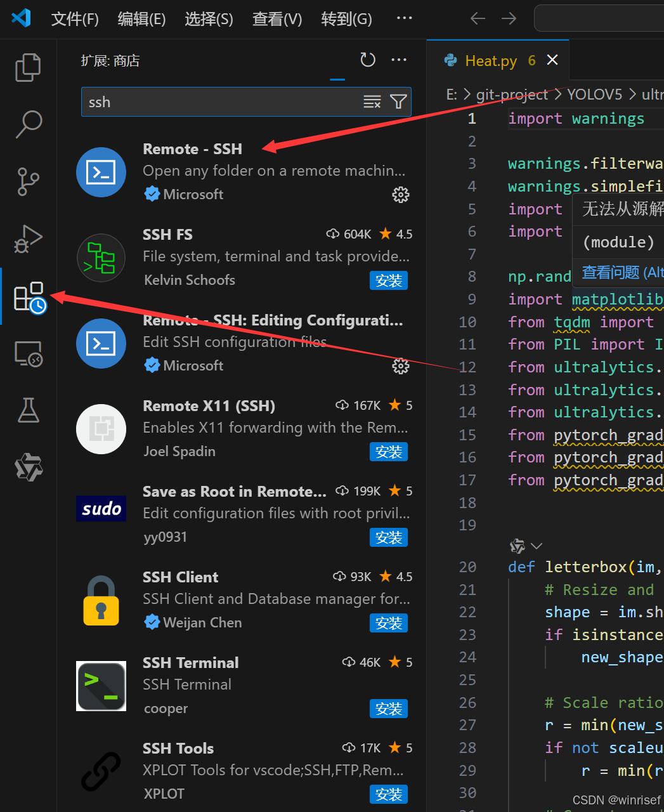Clear the extensions search results
664x812 pixels.
(x=372, y=101)
